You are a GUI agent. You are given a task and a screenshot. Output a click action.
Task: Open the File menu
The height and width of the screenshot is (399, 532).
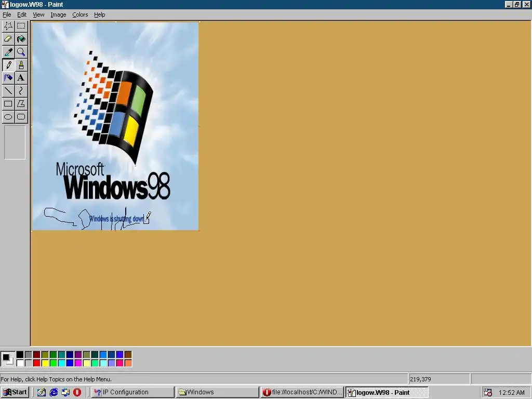(x=7, y=15)
